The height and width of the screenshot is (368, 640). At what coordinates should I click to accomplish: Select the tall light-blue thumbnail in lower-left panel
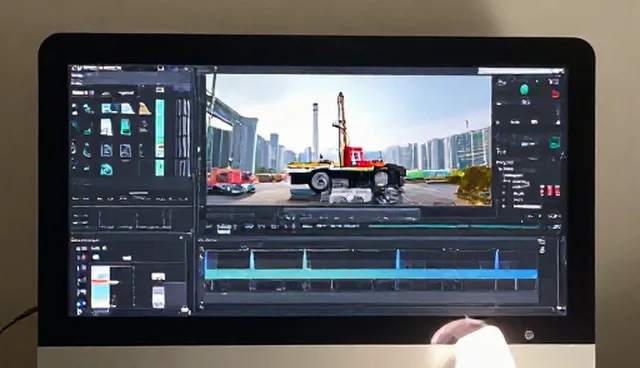[x=100, y=287]
